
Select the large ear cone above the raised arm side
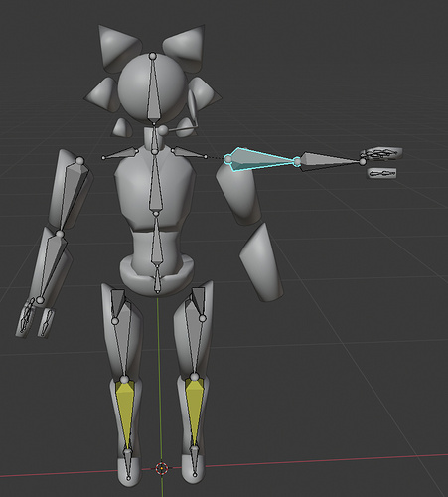[x=186, y=47]
